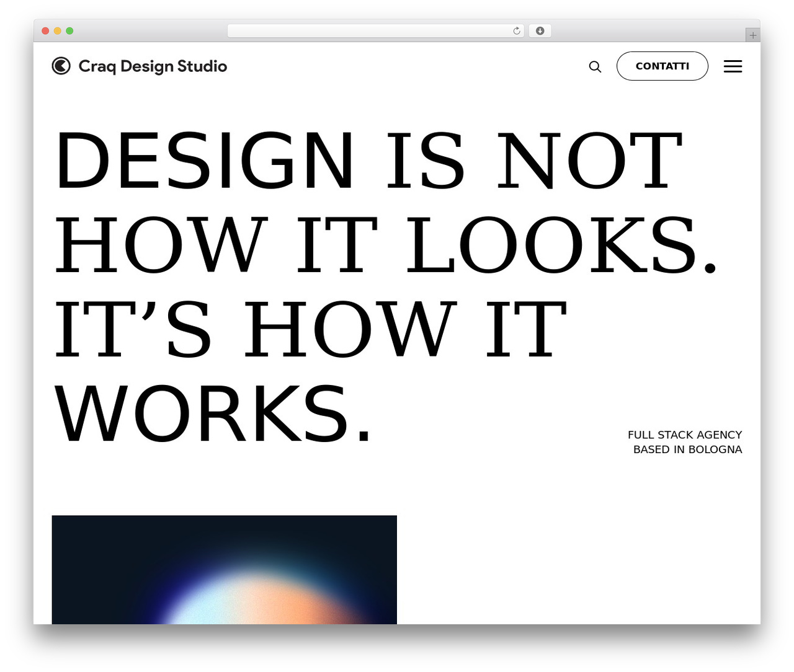
Task: Click the 'FULL STACK AGENCY' text
Action: point(685,435)
